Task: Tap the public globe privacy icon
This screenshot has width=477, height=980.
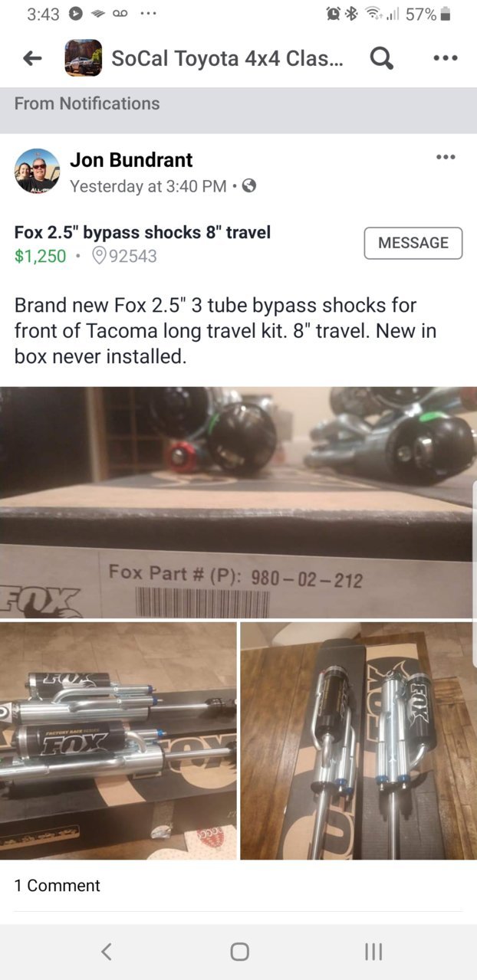Action: point(248,185)
